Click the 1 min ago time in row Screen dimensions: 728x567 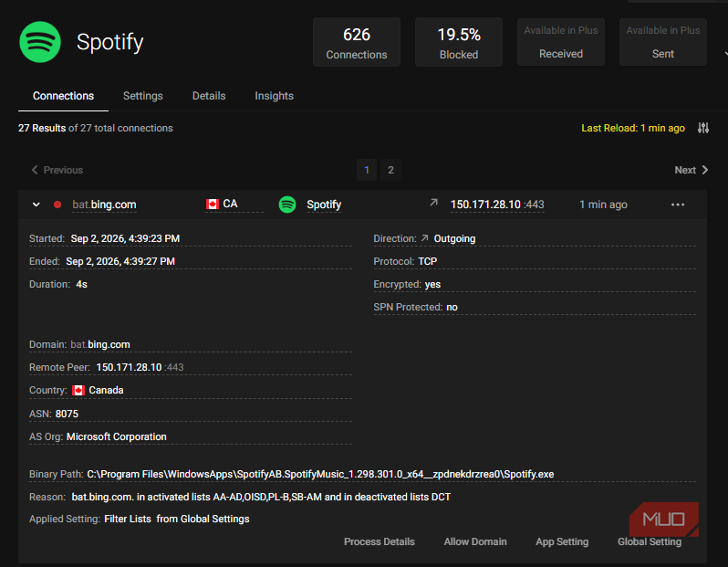tap(603, 205)
